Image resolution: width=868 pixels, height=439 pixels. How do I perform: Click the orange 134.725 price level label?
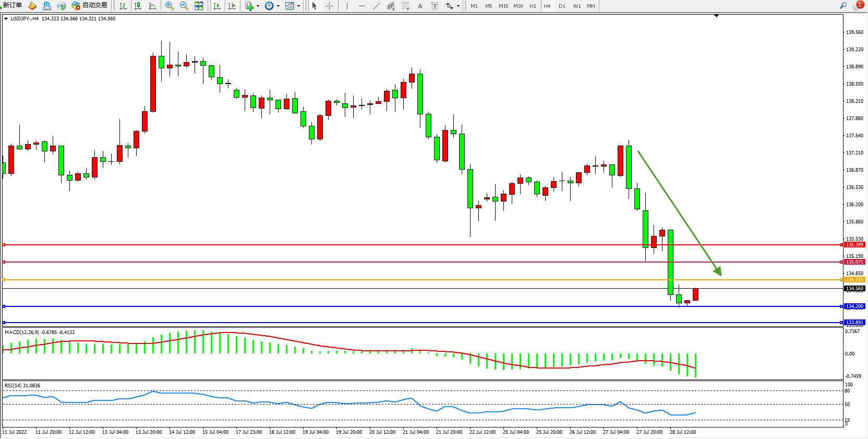(x=854, y=280)
